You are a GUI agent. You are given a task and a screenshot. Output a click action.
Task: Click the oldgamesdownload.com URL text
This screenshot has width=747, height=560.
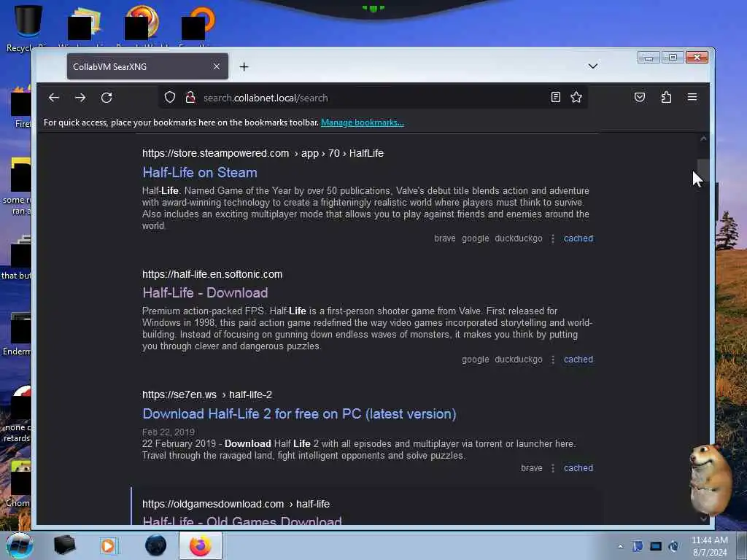point(236,504)
